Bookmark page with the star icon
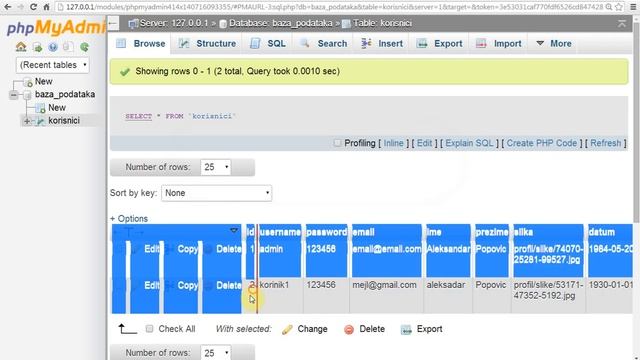640x360 pixels. tap(619, 7)
